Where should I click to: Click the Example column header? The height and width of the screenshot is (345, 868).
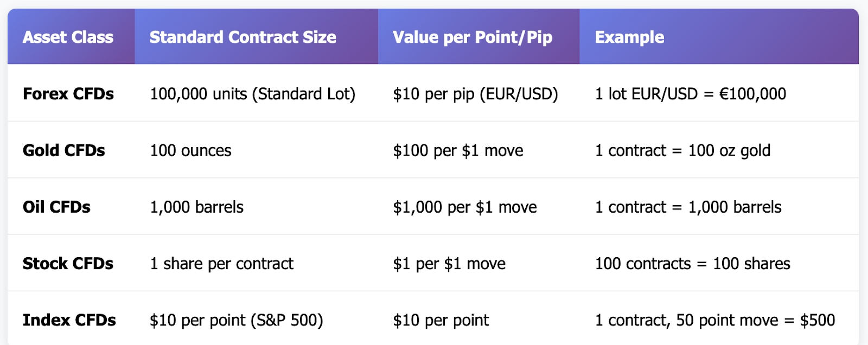(629, 37)
